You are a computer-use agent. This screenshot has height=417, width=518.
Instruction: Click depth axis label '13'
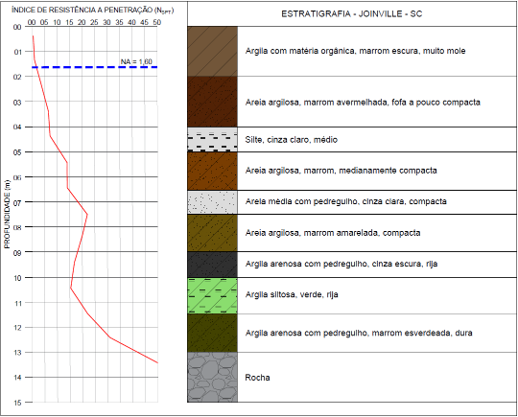[x=17, y=353]
